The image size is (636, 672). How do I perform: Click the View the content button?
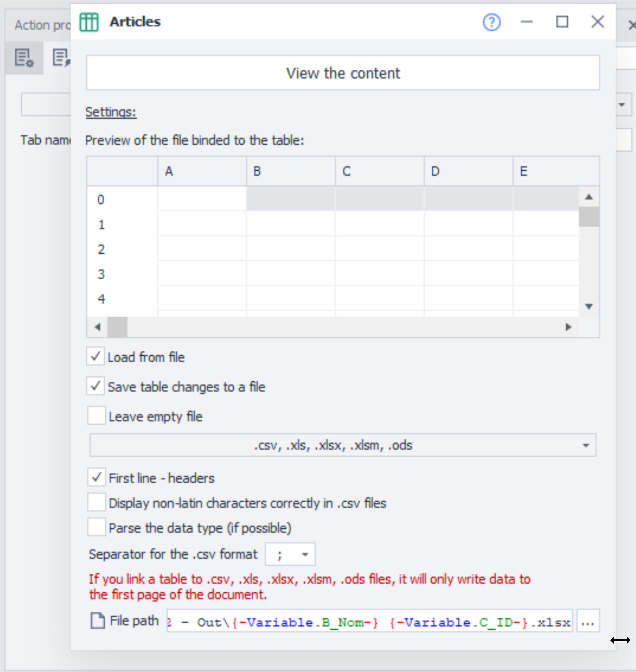(343, 73)
